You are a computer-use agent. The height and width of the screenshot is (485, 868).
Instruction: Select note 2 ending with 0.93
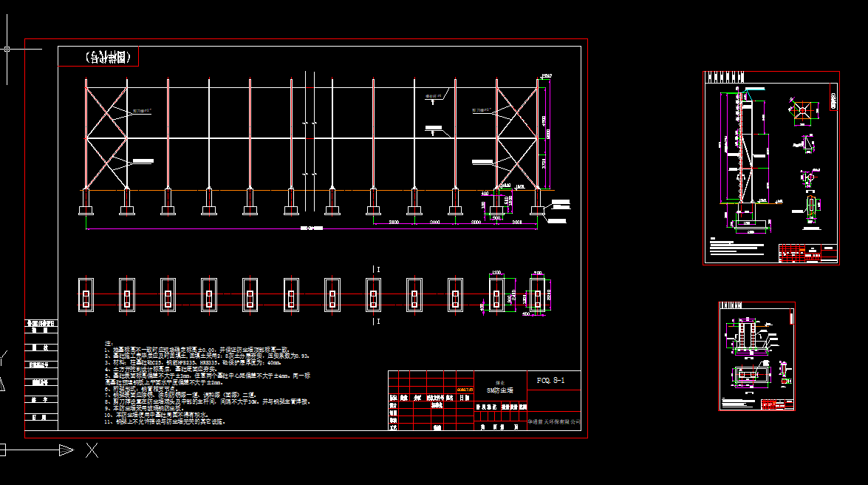tap(207, 356)
